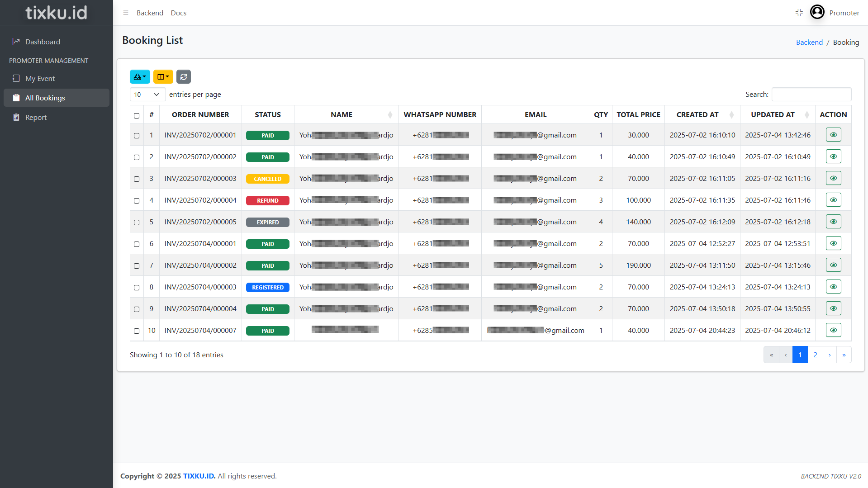The width and height of the screenshot is (868, 488).
Task: Select the checkbox for row 8
Action: 137,288
